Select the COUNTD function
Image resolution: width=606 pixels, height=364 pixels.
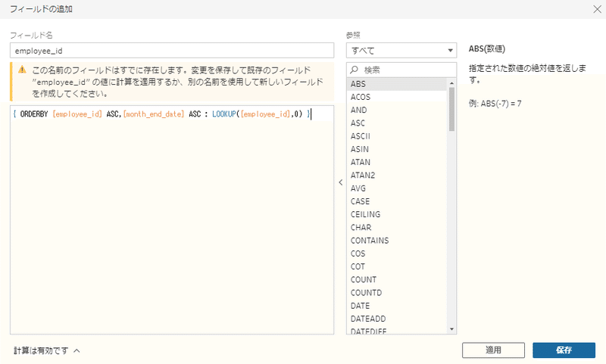pos(396,293)
